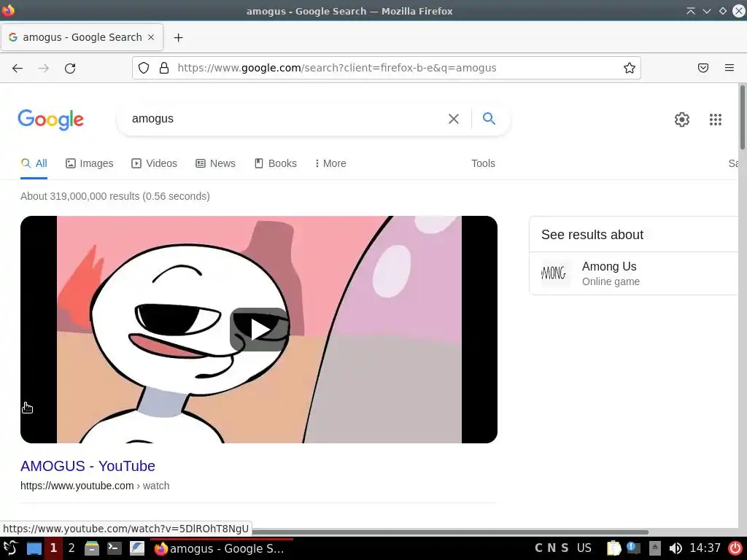Open the clipboard manager tray icon
Screen dimensions: 747x560
coord(614,548)
